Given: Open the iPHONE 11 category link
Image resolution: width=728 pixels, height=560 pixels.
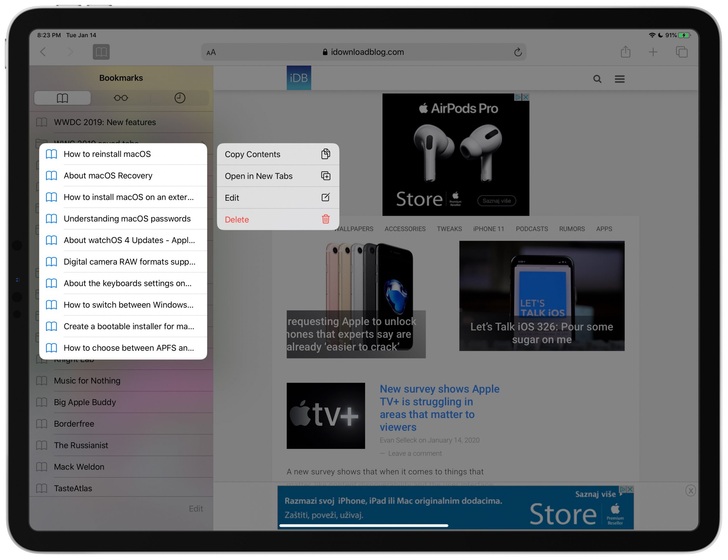Looking at the screenshot, I should (489, 229).
